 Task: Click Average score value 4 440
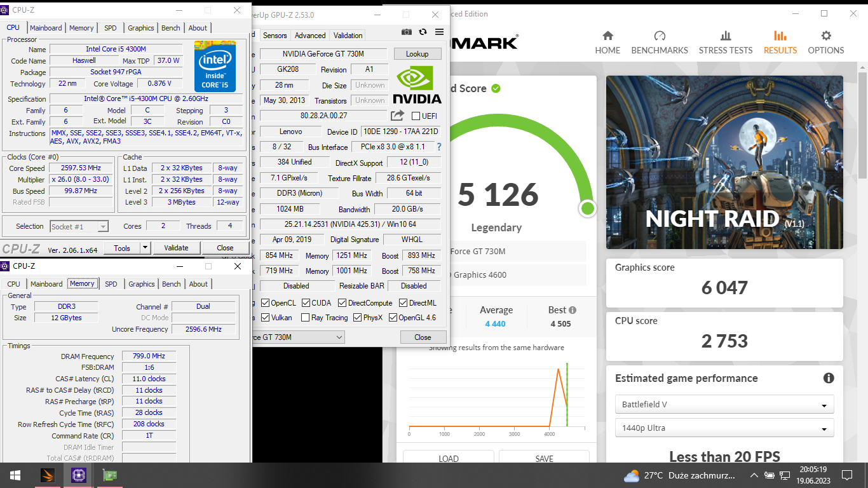coord(496,323)
